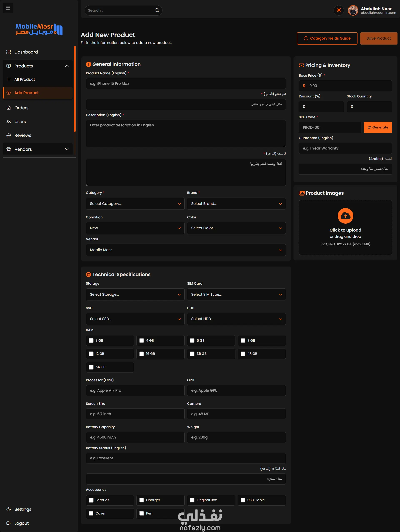This screenshot has width=400, height=532.
Task: Open Settings in the sidebar
Action: (x=23, y=509)
